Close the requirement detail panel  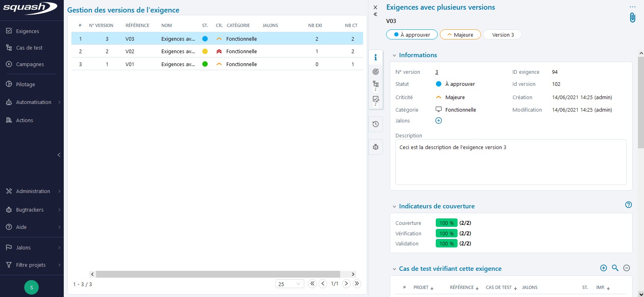375,7
